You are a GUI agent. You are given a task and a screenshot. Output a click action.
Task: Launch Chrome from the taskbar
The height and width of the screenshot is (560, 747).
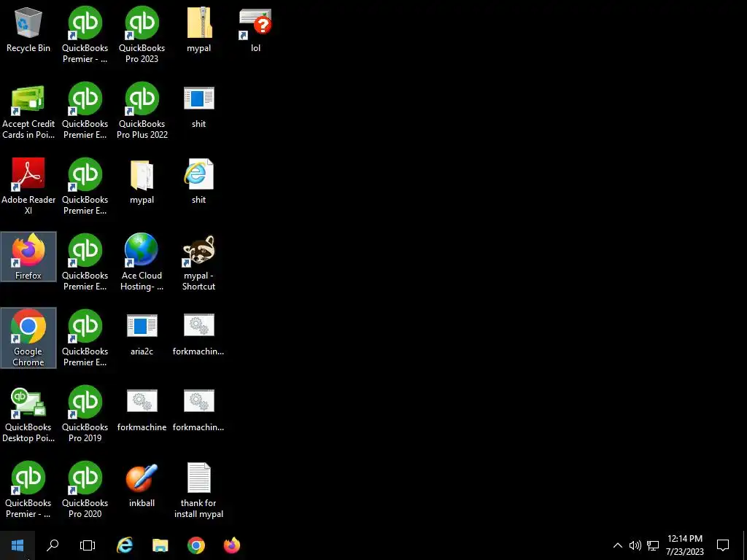tap(196, 545)
